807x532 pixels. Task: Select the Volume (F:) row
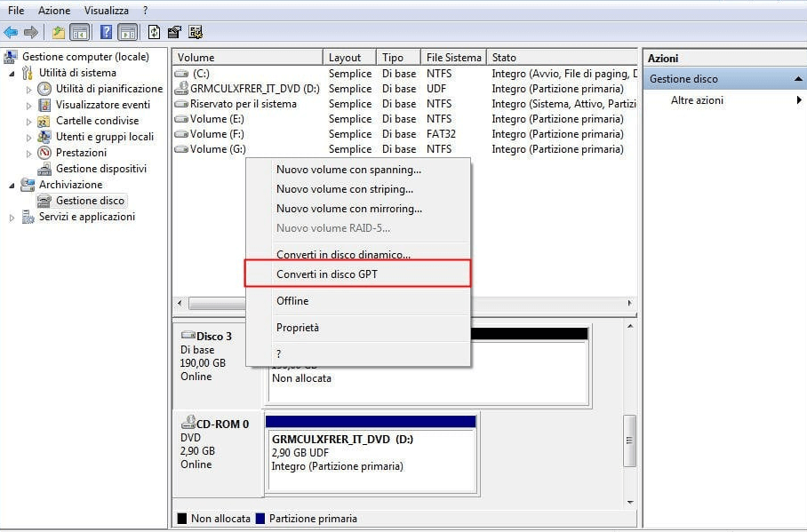404,134
